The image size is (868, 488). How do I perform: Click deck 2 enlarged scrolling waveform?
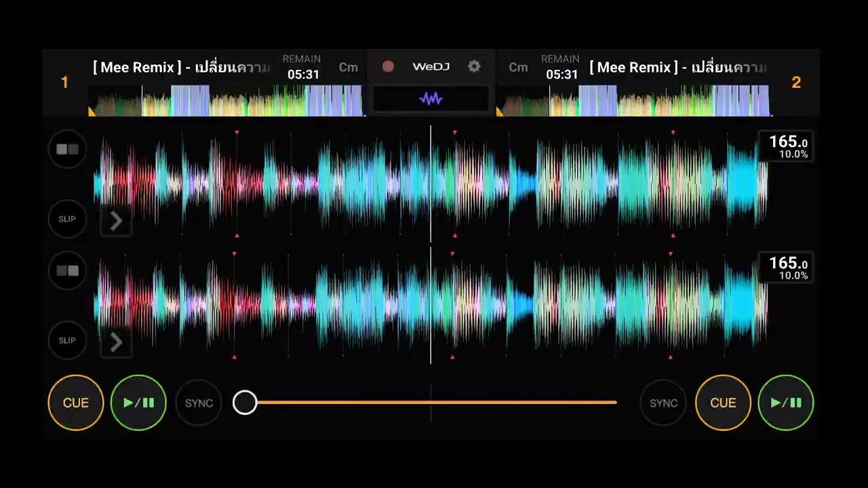click(431, 305)
